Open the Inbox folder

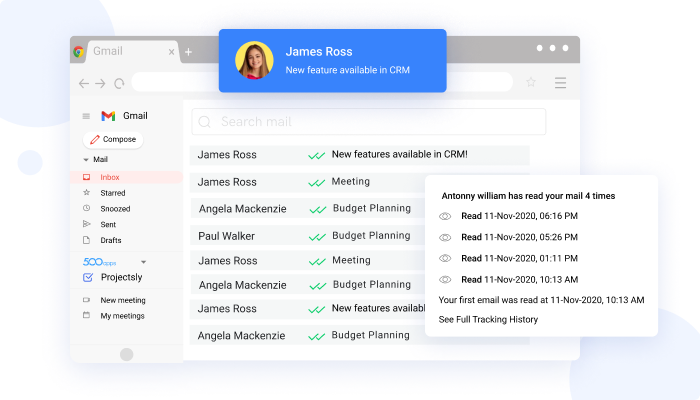click(127, 177)
